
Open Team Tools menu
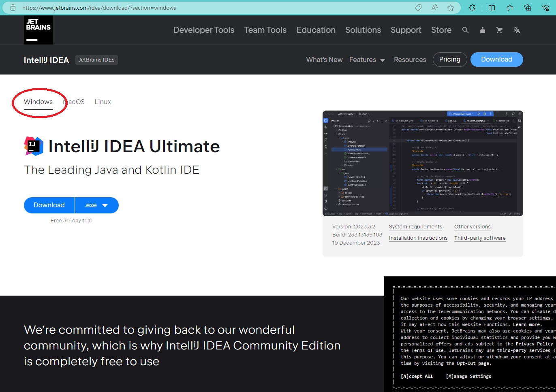click(265, 30)
